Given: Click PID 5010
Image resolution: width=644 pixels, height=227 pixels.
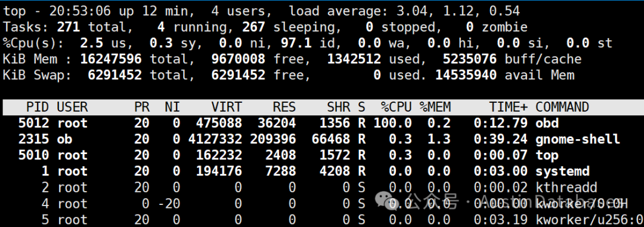Looking at the screenshot, I should click(33, 155).
